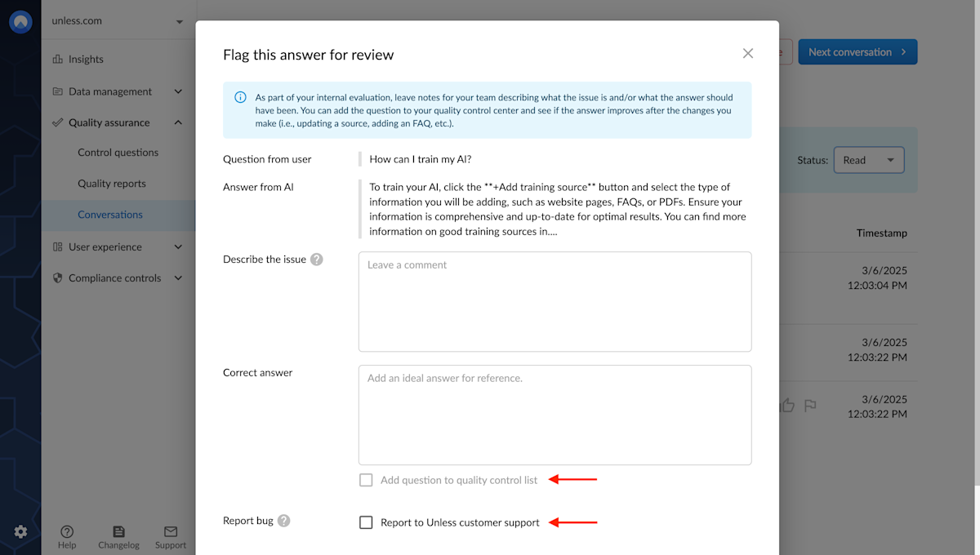Open the unless.com workspace dropdown
980x555 pixels.
(118, 21)
